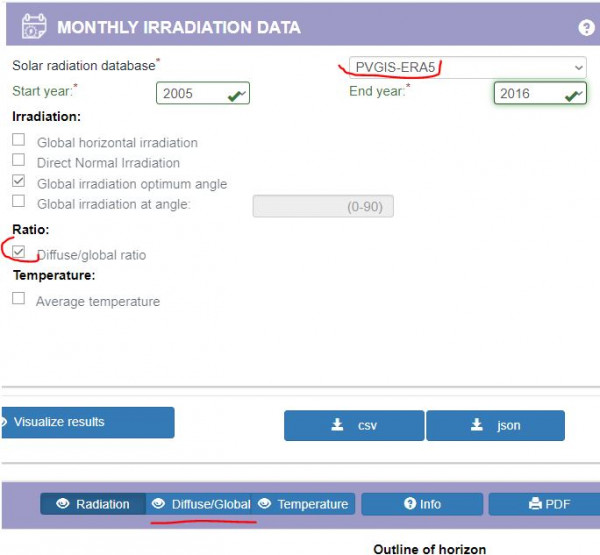Click the angle input field (0-90)
Screen dimensions: 600x555
pos(323,206)
